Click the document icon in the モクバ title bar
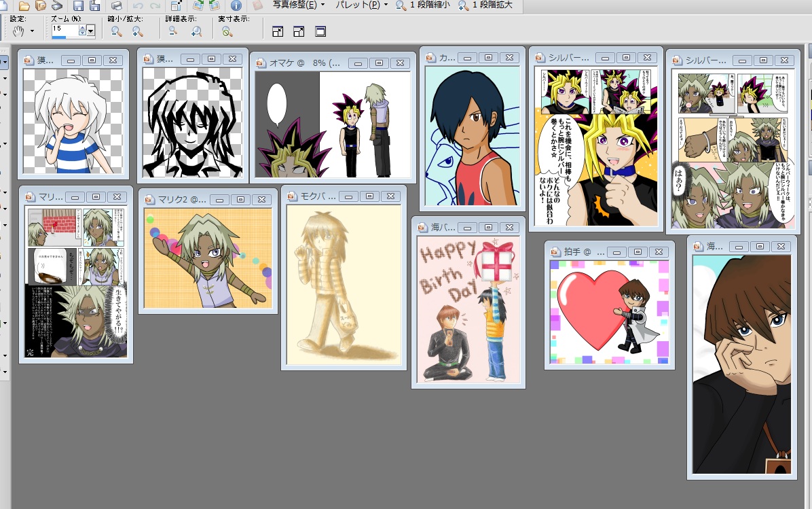Image resolution: width=812 pixels, height=509 pixels. (x=292, y=196)
